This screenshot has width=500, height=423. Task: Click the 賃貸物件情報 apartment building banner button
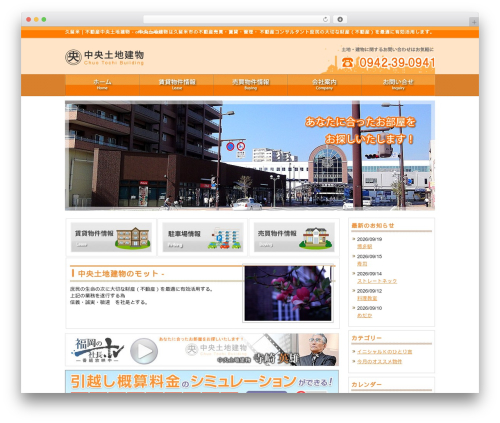pyautogui.click(x=111, y=237)
